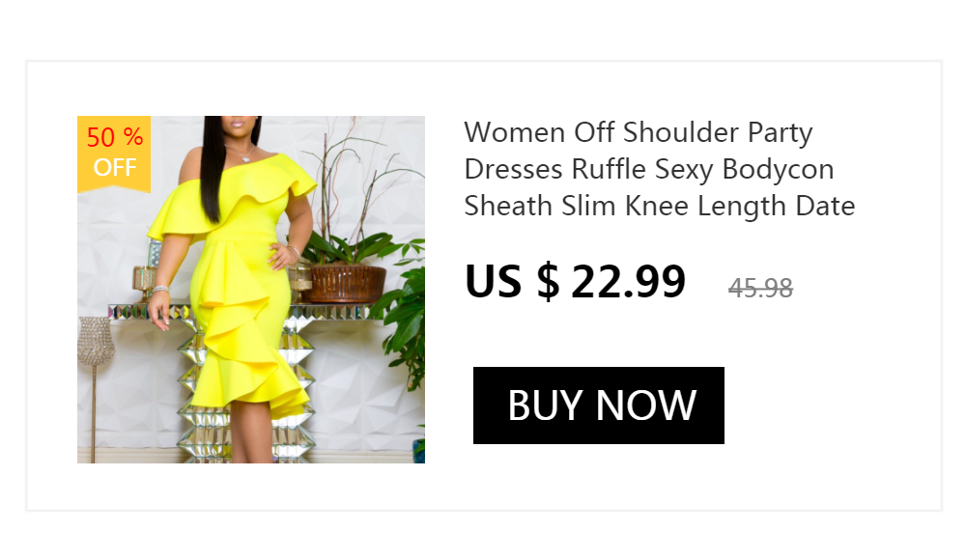
Task: Click the bracelet on the model's wrist
Action: (x=160, y=289)
